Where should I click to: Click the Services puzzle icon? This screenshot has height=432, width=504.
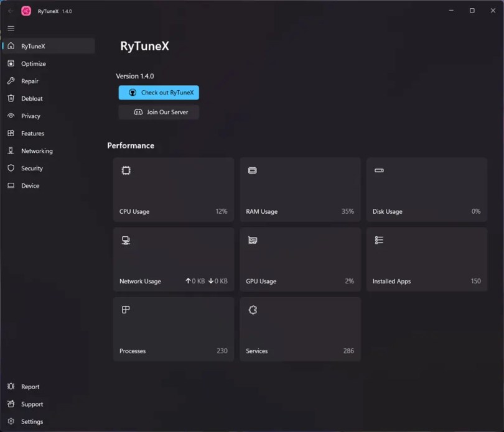pos(253,310)
